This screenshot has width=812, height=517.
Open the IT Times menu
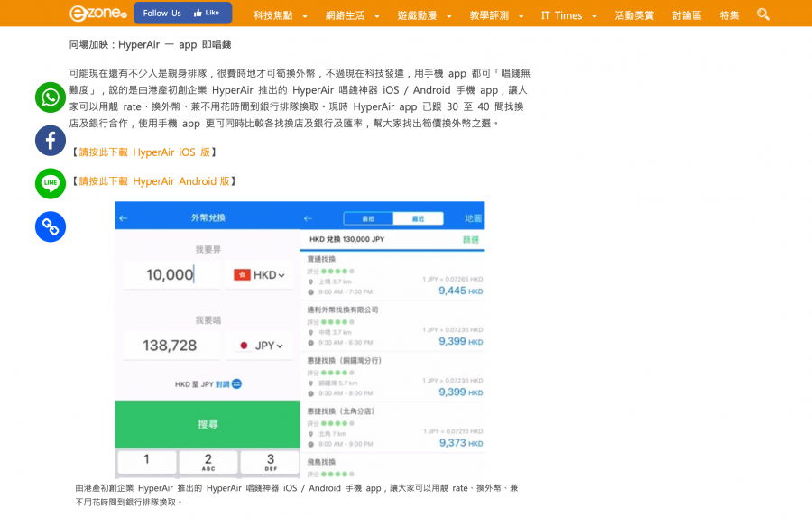pyautogui.click(x=561, y=15)
